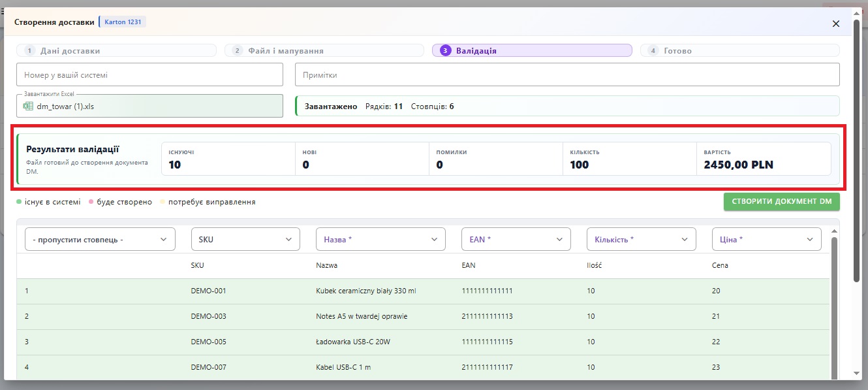The image size is (868, 390).
Task: Click the СТВОРИТИ ДОКУМЕНТ DM button
Action: tap(781, 202)
